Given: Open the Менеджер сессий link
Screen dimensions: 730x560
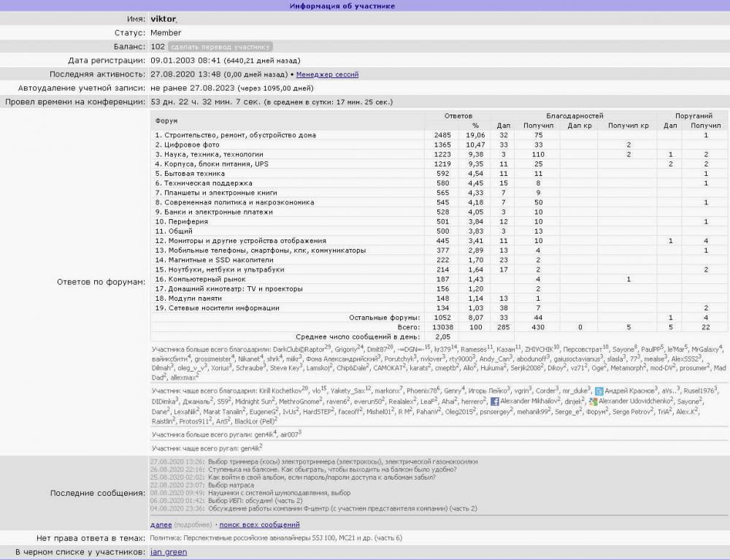Looking at the screenshot, I should coord(327,74).
